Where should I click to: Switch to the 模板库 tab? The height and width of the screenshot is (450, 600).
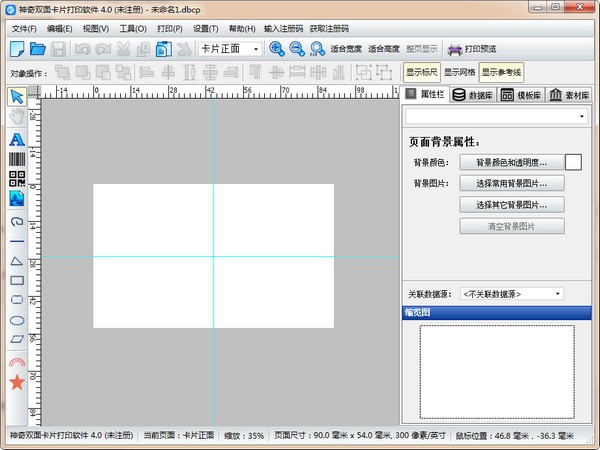520,94
